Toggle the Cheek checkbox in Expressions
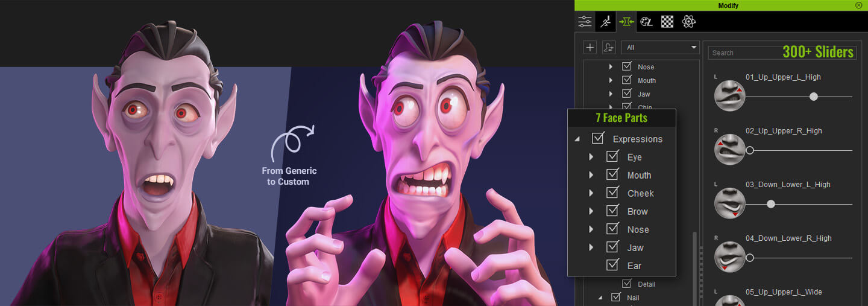 (x=613, y=193)
